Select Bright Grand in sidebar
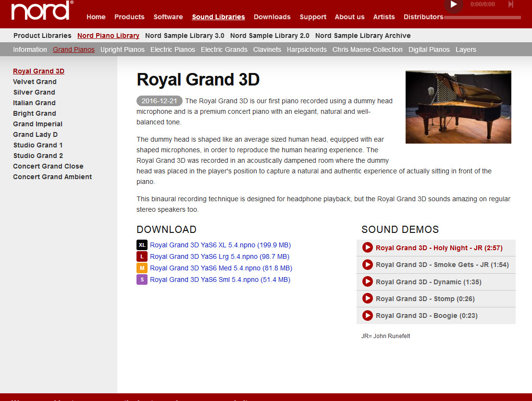This screenshot has height=401, width=532. pos(35,113)
